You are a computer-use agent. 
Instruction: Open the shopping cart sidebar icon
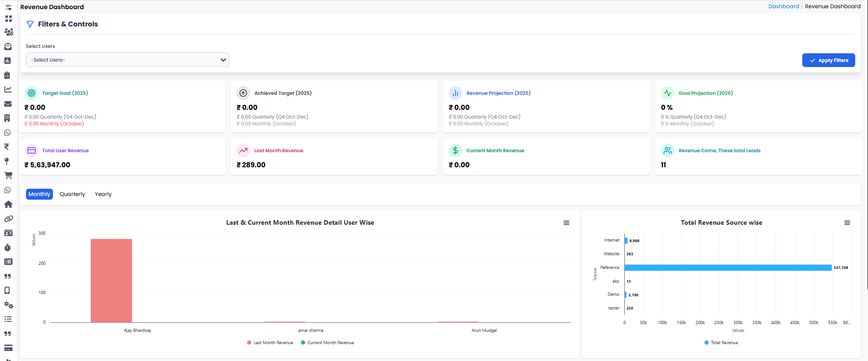pos(8,175)
